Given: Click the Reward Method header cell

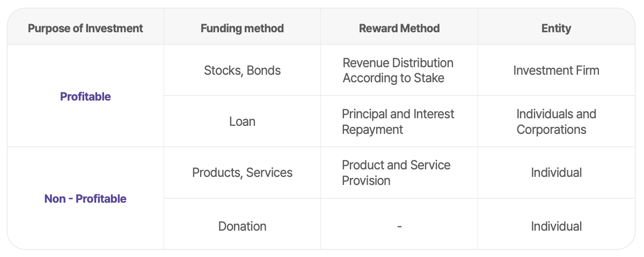Looking at the screenshot, I should point(399,28).
